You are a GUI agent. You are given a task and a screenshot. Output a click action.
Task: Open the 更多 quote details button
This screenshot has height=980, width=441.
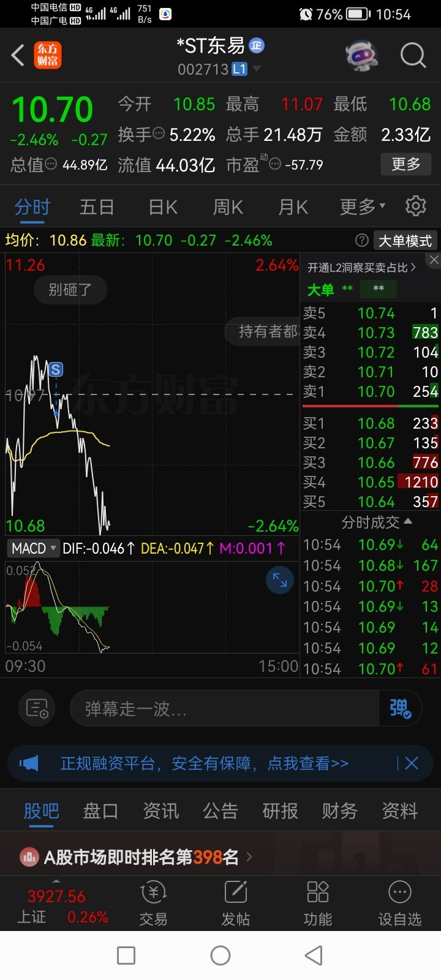point(406,164)
